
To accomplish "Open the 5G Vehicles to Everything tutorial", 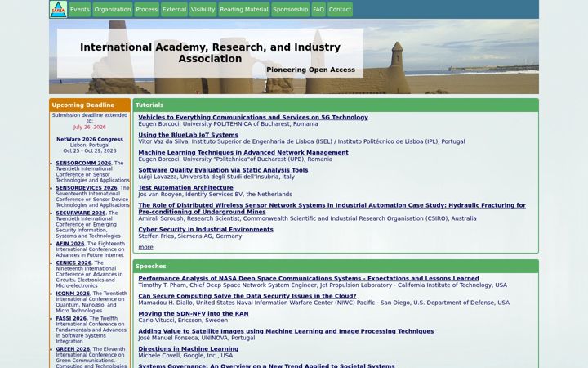I will tap(253, 117).
